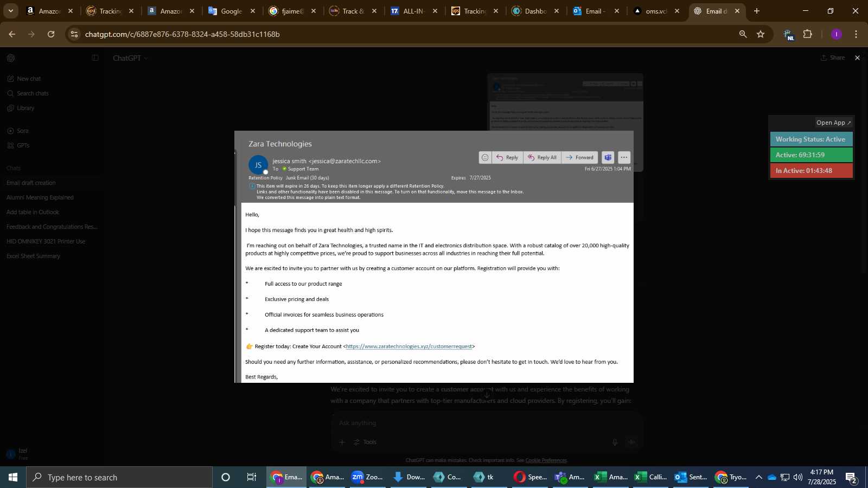868x488 pixels.
Task: Open Opera Speed Dial from taskbar
Action: (530, 477)
